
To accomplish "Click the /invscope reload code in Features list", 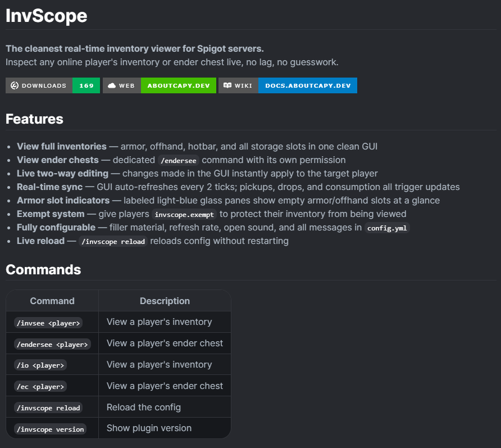I will [113, 242].
